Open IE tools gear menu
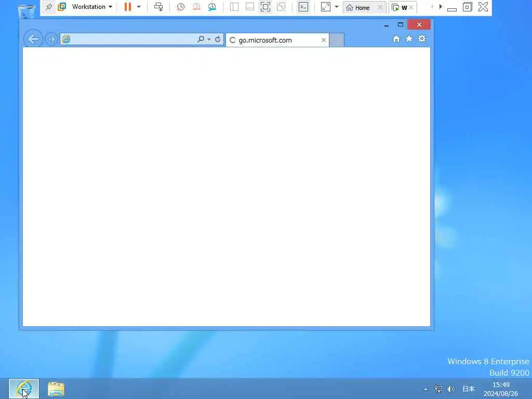Viewport: 532px width, 399px height. [x=422, y=38]
